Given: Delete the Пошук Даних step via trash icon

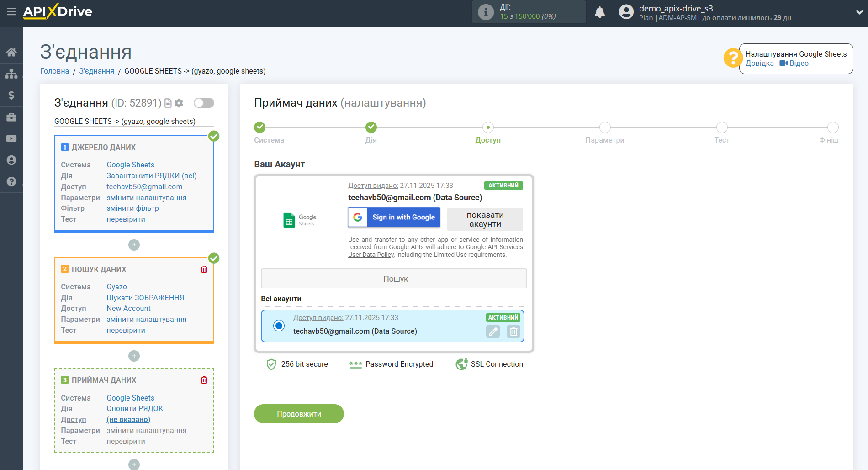Looking at the screenshot, I should click(x=204, y=269).
